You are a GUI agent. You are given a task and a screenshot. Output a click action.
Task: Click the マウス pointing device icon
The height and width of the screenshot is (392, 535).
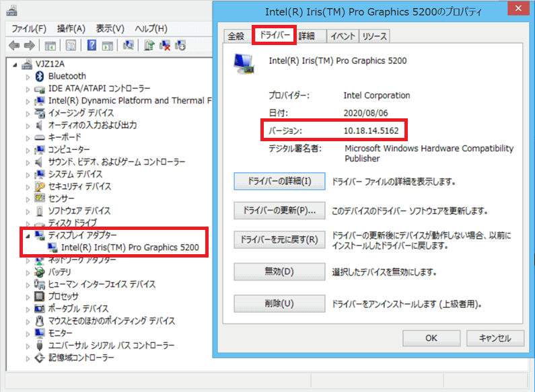point(40,321)
